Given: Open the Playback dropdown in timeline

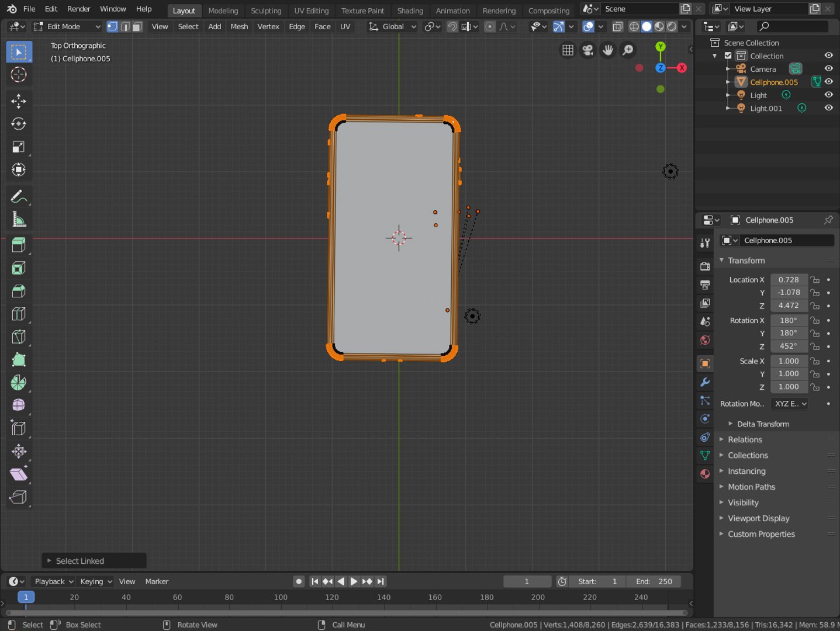Looking at the screenshot, I should [54, 581].
